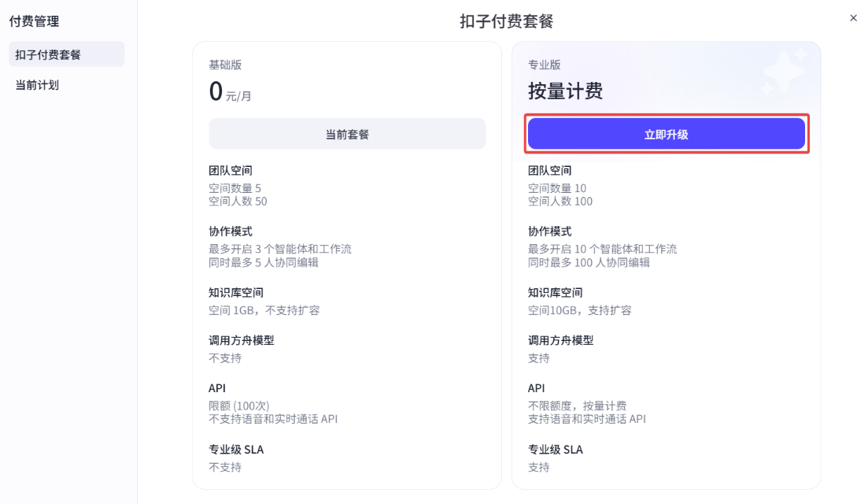Close the 扣子付费套餐 dialog
The image size is (868, 504).
pyautogui.click(x=853, y=18)
